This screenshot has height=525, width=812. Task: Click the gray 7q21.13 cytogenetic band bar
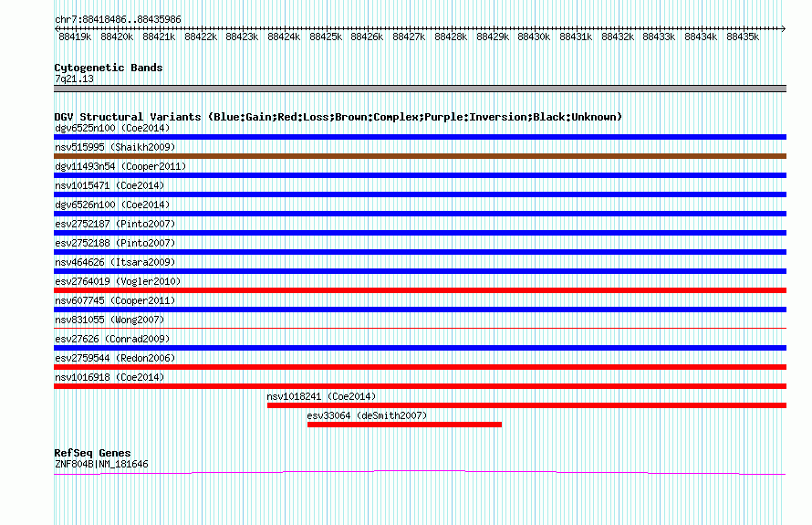coord(420,89)
